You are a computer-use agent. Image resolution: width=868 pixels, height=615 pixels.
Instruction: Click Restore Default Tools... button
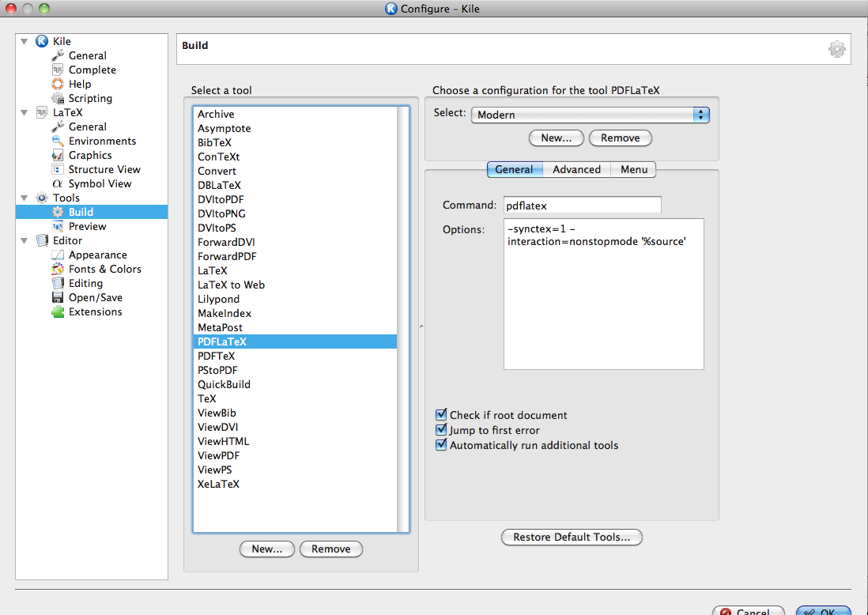[x=572, y=537]
